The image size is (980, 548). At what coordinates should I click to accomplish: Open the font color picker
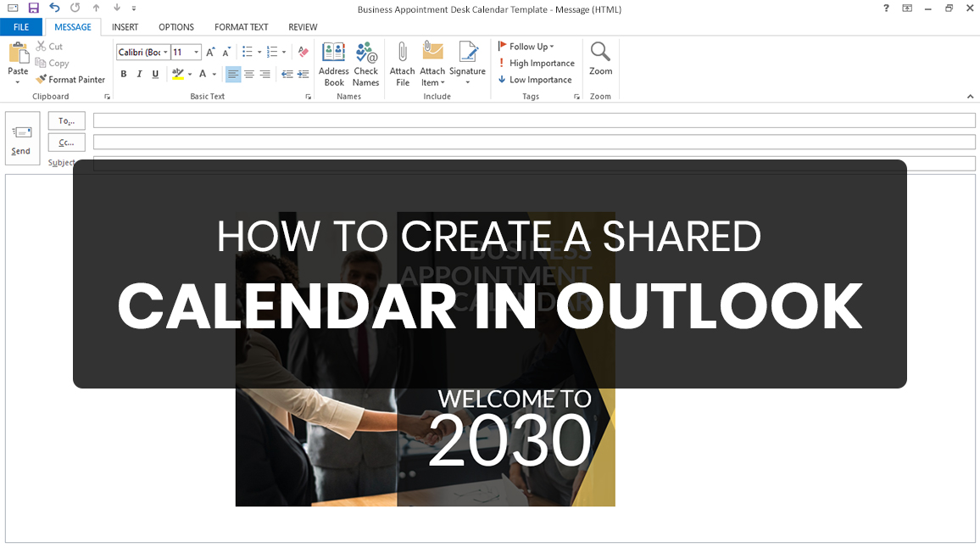click(x=203, y=75)
